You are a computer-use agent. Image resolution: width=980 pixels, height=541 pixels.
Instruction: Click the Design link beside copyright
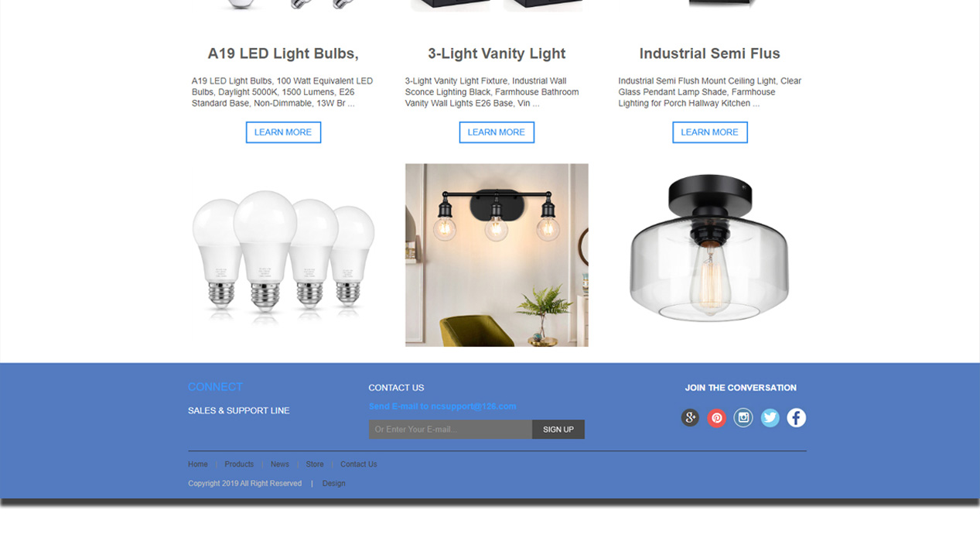click(334, 484)
